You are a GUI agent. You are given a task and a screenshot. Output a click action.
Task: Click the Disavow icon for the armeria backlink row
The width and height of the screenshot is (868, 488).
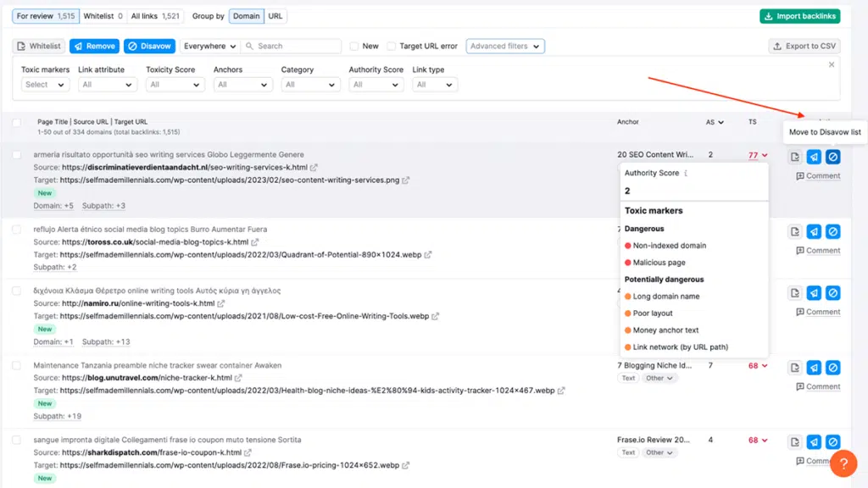point(833,157)
